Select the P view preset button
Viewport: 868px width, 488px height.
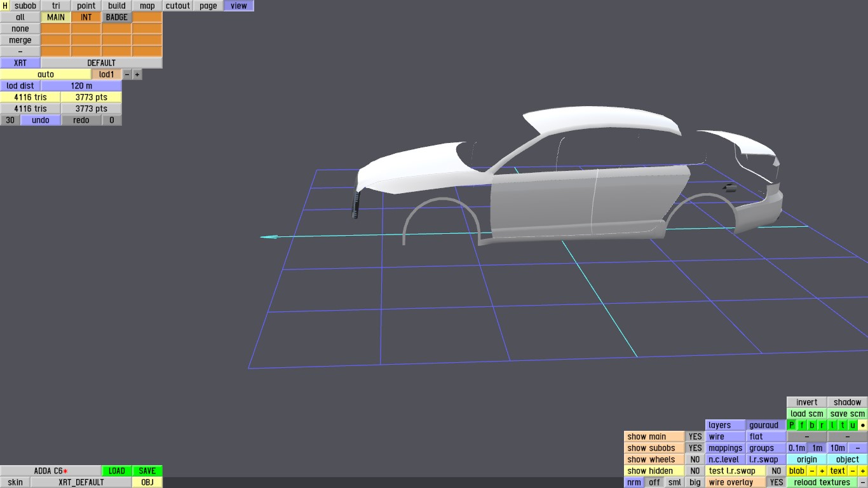(792, 425)
